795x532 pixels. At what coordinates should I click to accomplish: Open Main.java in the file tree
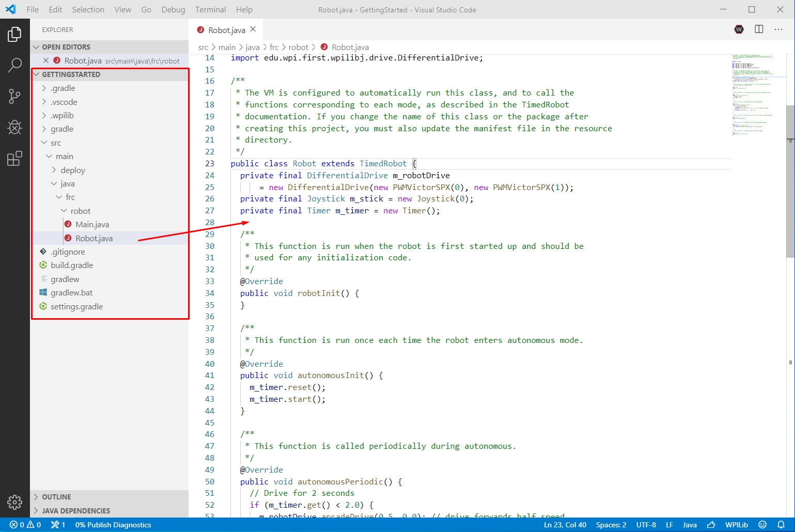pyautogui.click(x=92, y=225)
